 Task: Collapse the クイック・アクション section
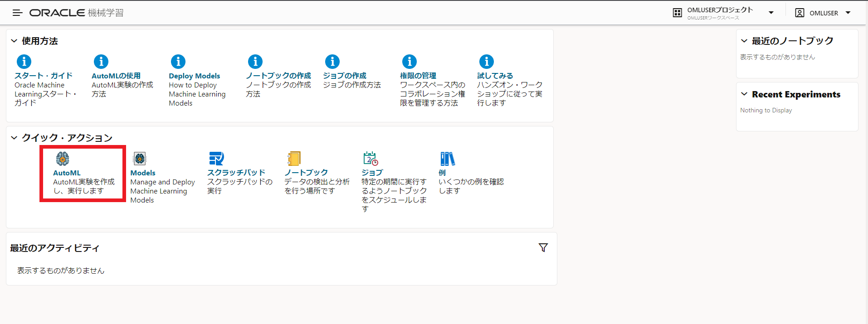click(14, 138)
